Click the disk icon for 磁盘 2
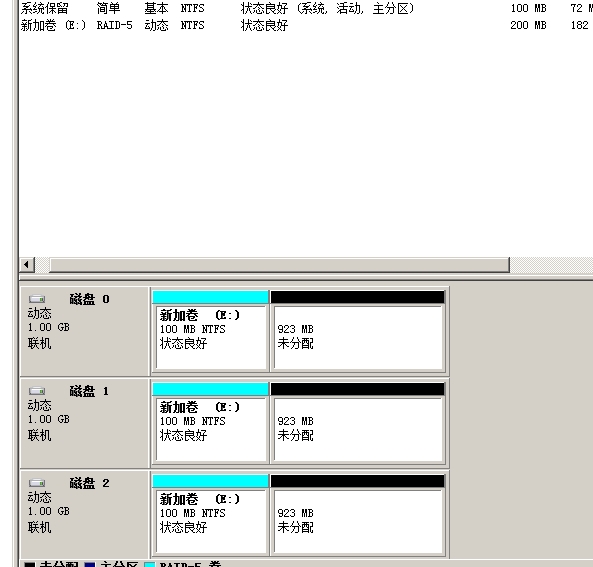Viewport: 593px width, 567px height. (x=37, y=483)
